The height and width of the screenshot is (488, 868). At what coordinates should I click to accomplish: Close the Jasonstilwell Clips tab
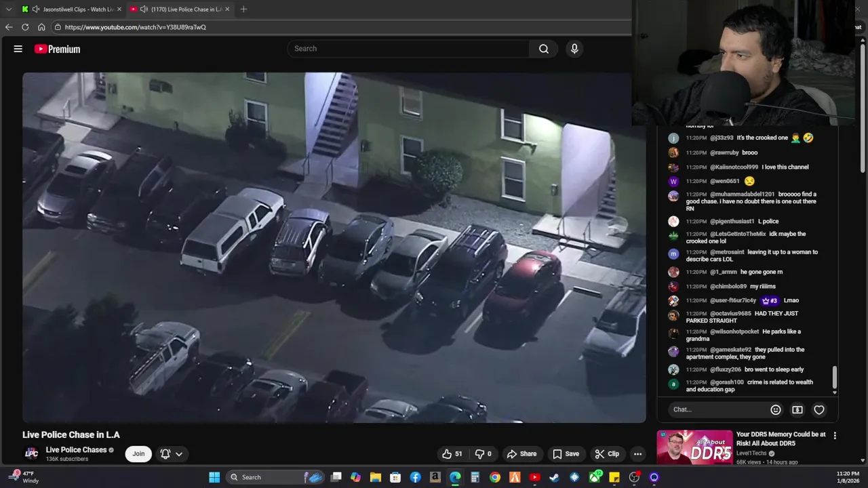pyautogui.click(x=119, y=9)
